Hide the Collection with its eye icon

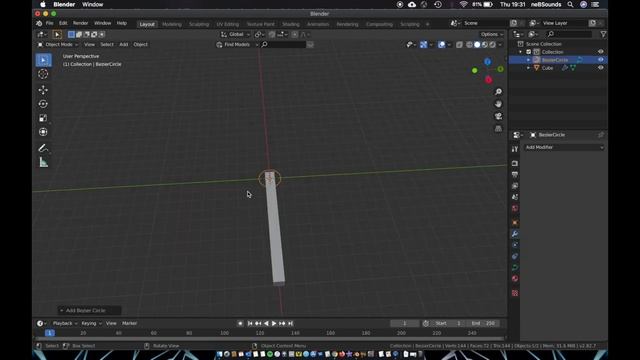point(600,52)
